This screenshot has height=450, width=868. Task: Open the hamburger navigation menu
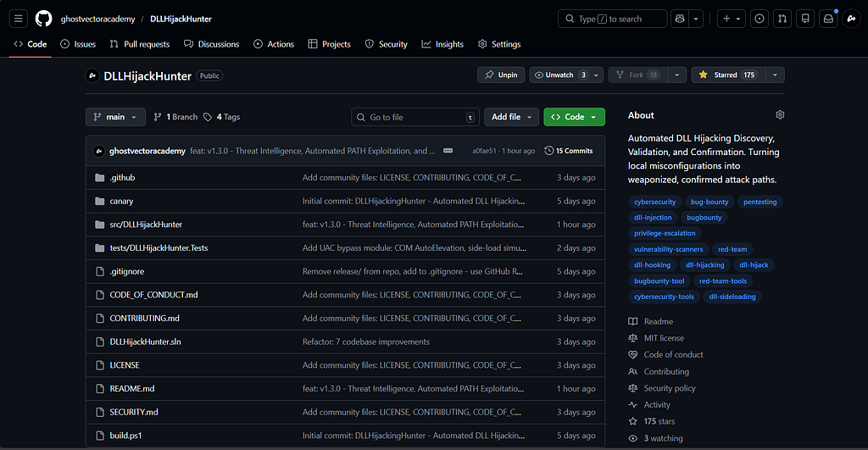coord(19,19)
